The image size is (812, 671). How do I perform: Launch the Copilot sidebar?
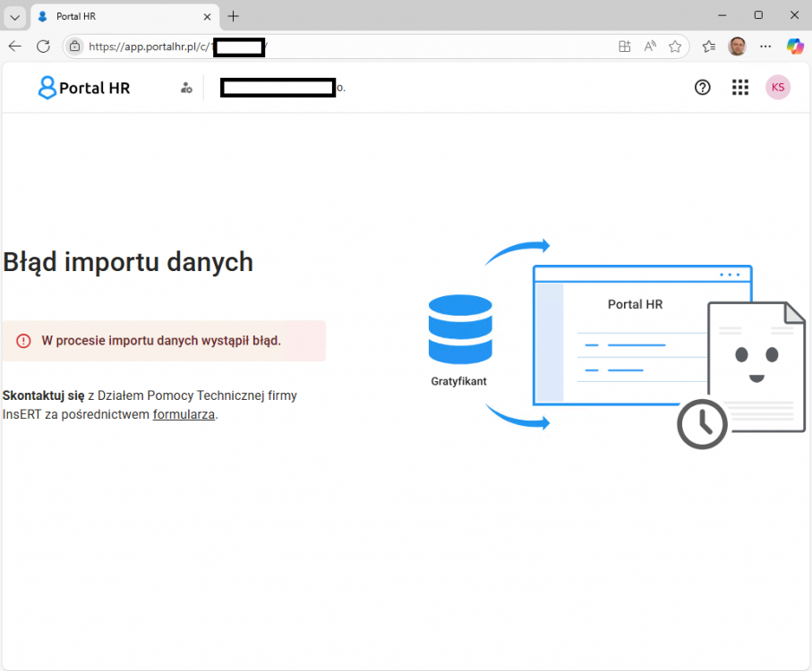point(795,47)
